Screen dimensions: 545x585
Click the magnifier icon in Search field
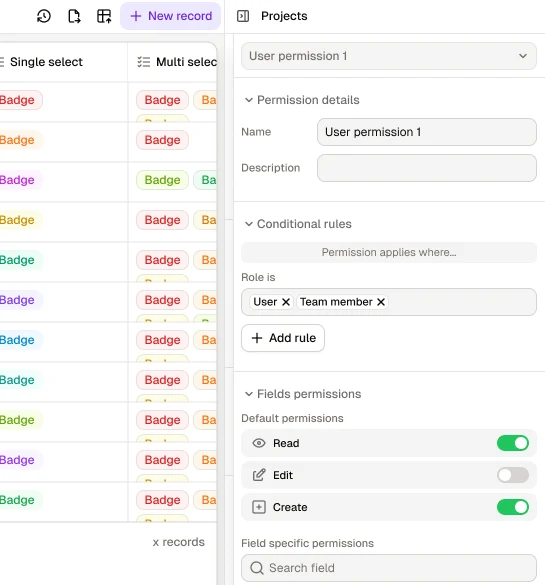point(257,568)
